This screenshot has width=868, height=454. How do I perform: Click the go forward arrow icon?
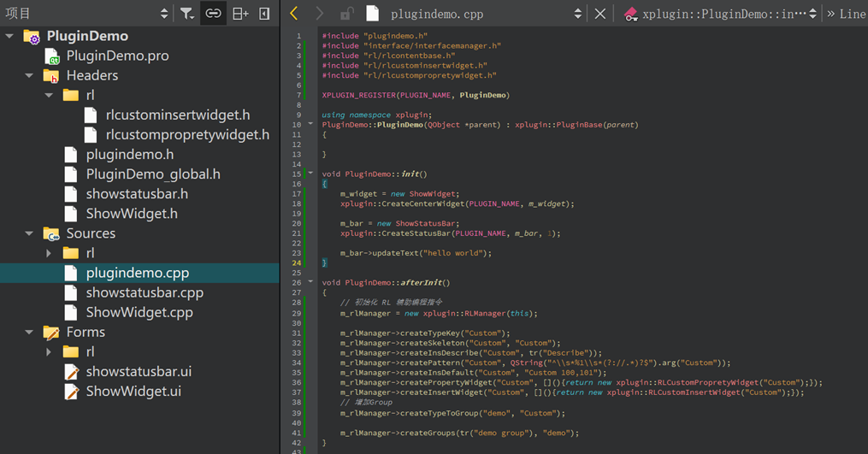tap(320, 14)
